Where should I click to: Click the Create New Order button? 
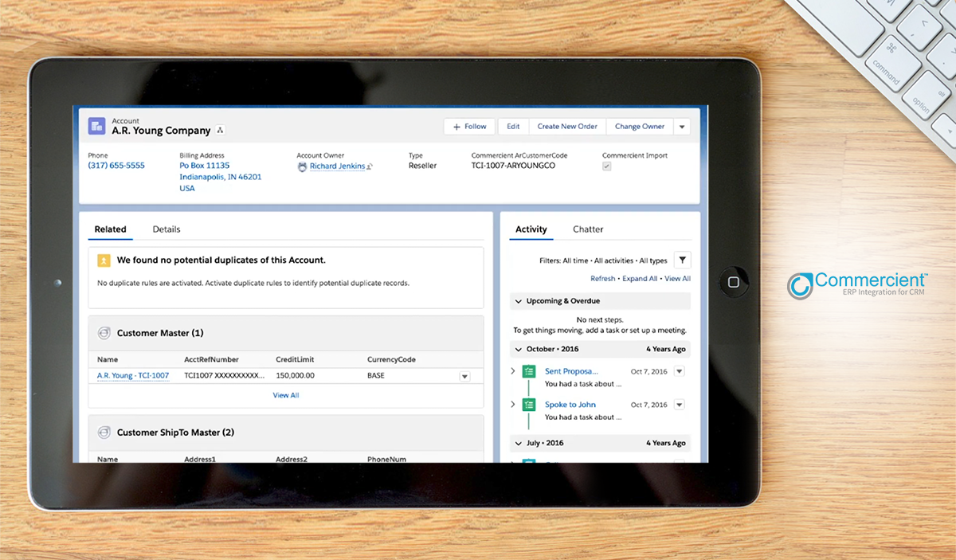[x=567, y=126]
